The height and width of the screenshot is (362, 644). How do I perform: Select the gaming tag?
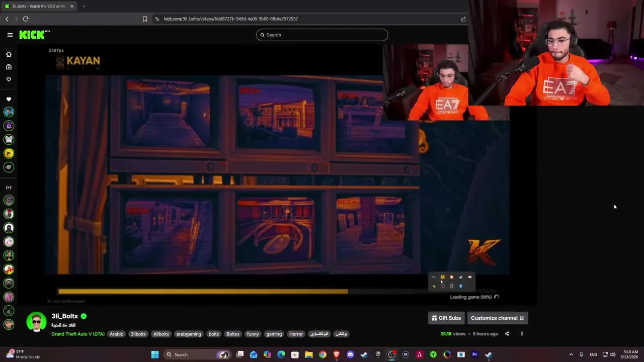click(x=274, y=334)
